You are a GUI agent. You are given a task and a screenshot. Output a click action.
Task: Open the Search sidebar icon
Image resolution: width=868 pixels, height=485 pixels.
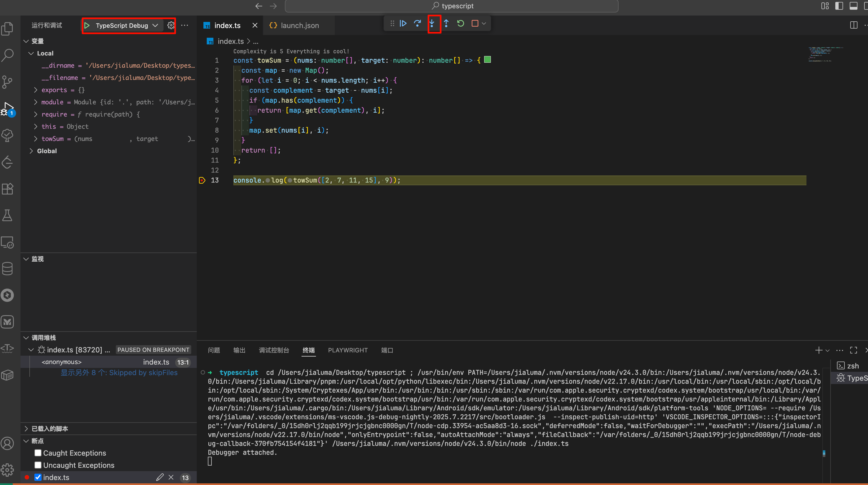coord(7,55)
